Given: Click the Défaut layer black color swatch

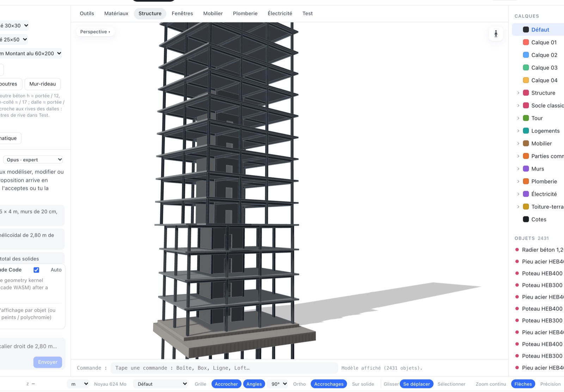Looking at the screenshot, I should [526, 30].
